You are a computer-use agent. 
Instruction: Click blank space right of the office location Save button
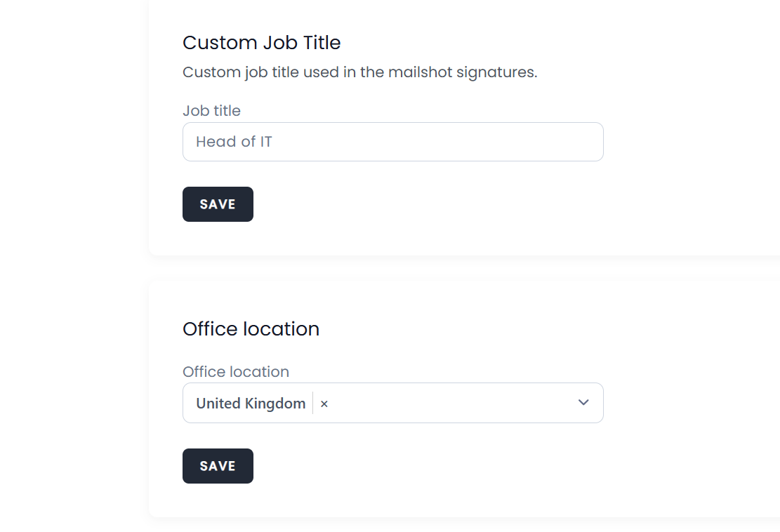point(421,466)
